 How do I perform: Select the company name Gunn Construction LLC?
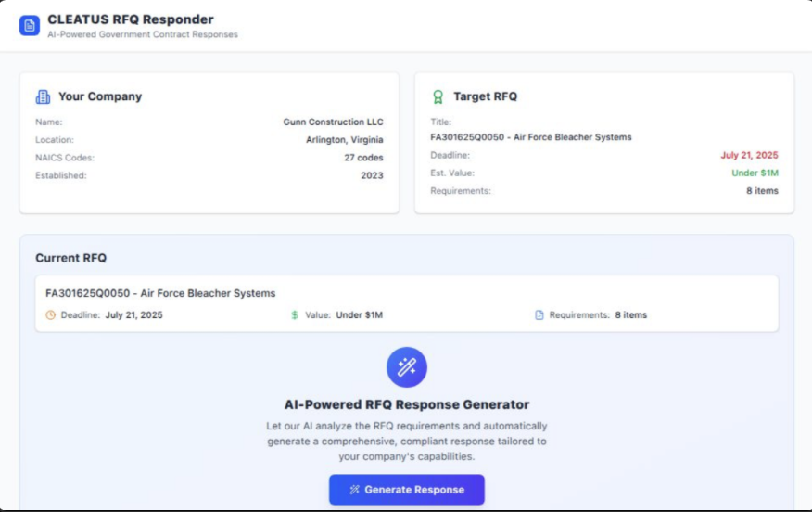(x=333, y=122)
